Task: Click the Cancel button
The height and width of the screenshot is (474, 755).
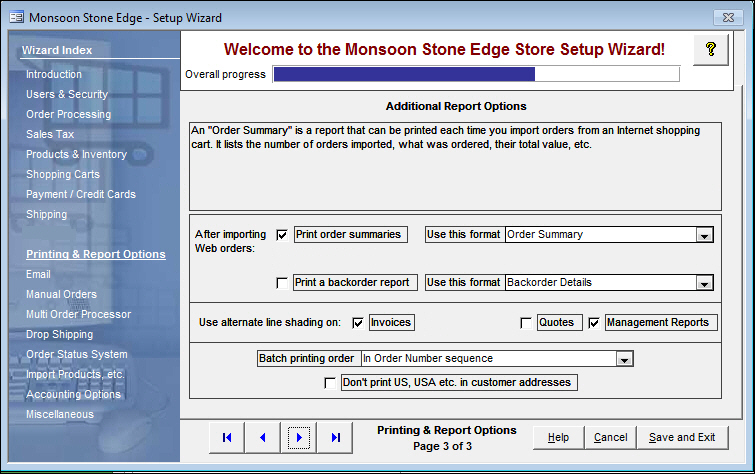Action: (611, 437)
